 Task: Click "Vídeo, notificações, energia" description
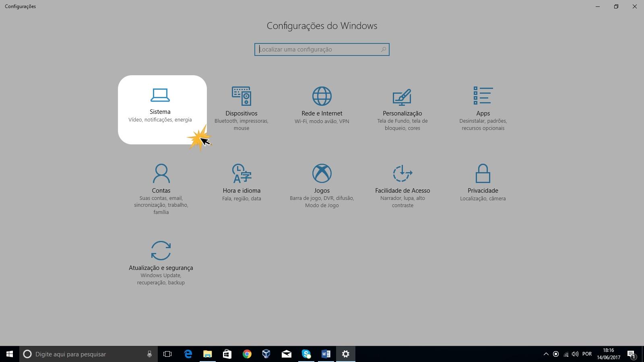(160, 120)
